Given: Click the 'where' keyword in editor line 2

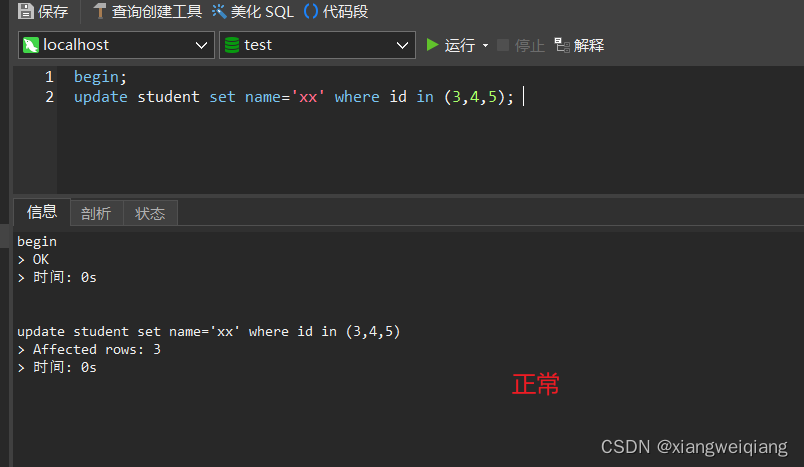Looking at the screenshot, I should coord(357,97).
